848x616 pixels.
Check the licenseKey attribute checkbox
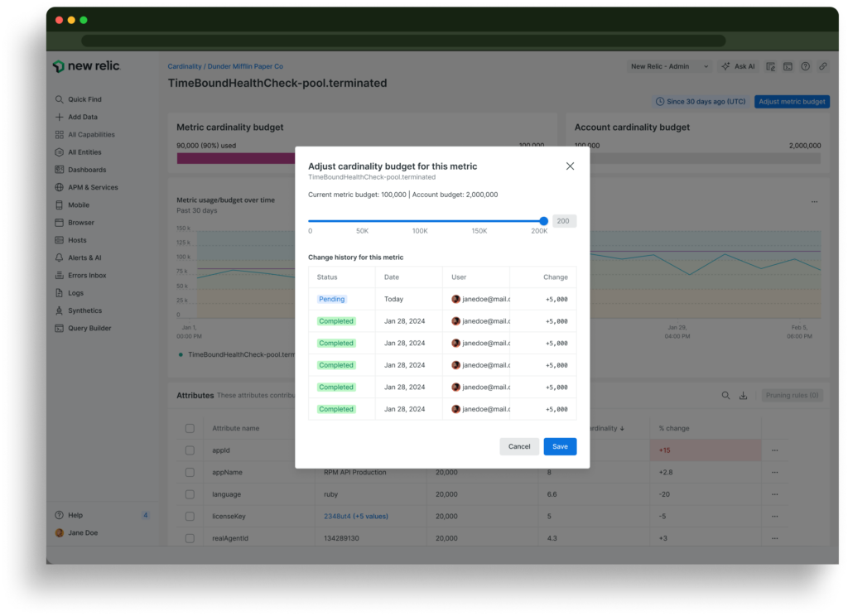click(x=190, y=517)
